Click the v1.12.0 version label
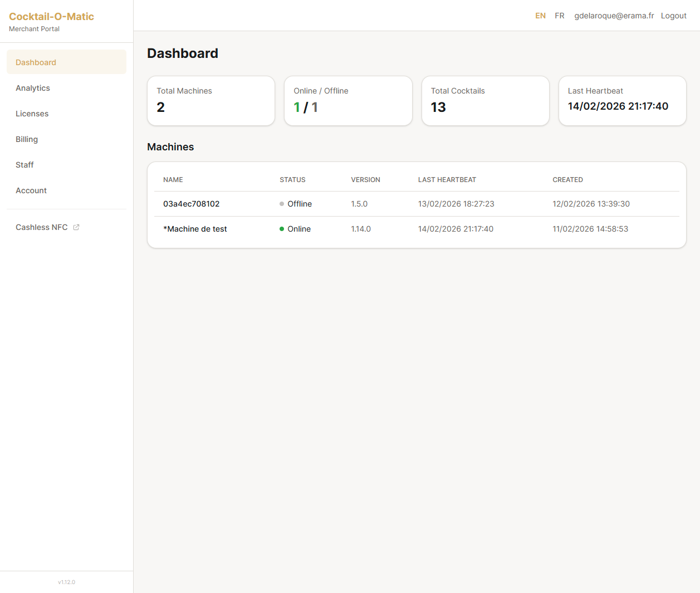Viewport: 700px width, 593px height. (66, 582)
